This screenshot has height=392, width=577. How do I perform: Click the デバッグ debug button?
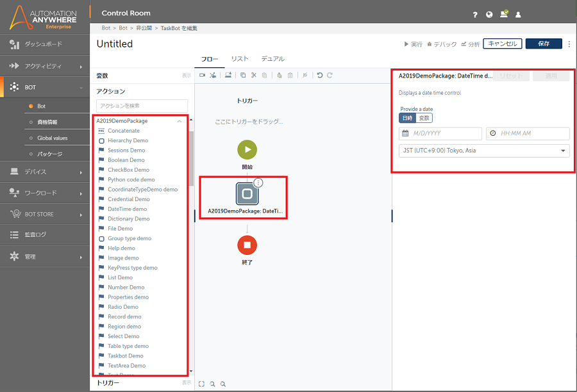(442, 44)
